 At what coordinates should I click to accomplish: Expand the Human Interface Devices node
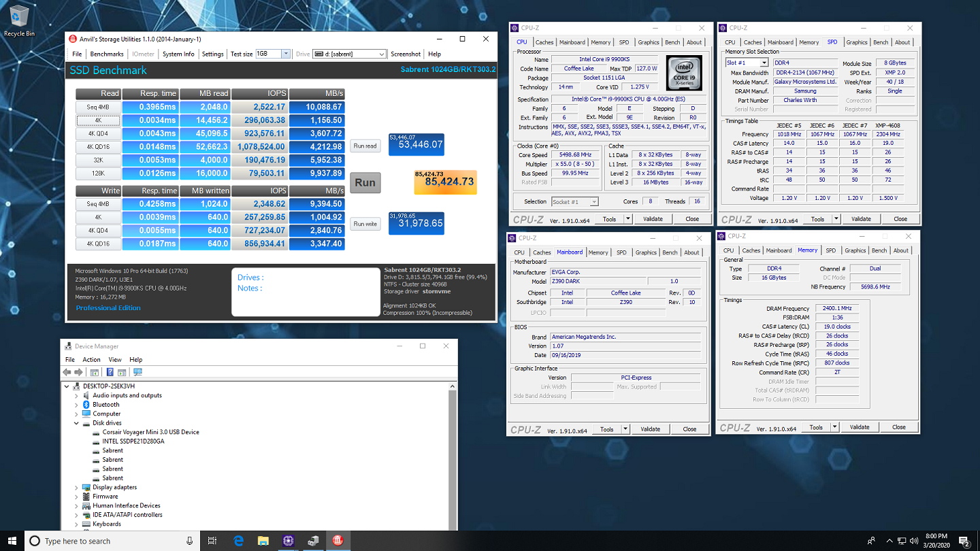point(76,505)
